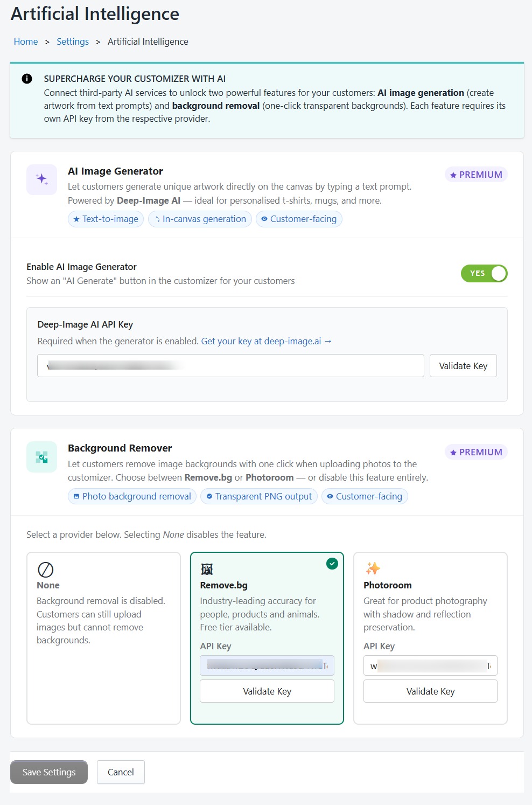Click the green checkmark on Remove.bg card
This screenshot has height=805, width=532.
pos(332,564)
